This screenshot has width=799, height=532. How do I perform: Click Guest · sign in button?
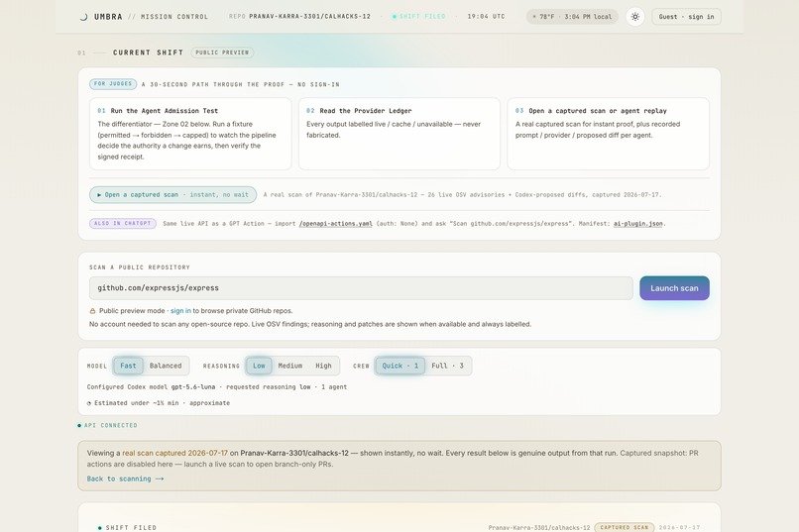point(686,17)
